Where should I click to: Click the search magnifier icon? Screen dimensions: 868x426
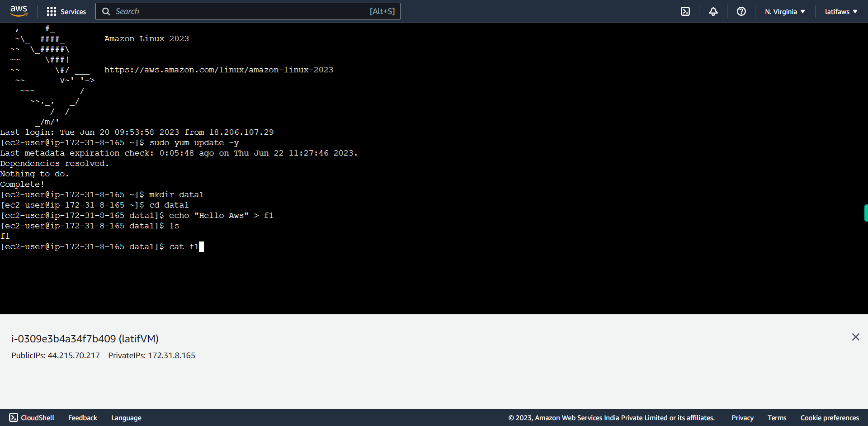(x=106, y=11)
